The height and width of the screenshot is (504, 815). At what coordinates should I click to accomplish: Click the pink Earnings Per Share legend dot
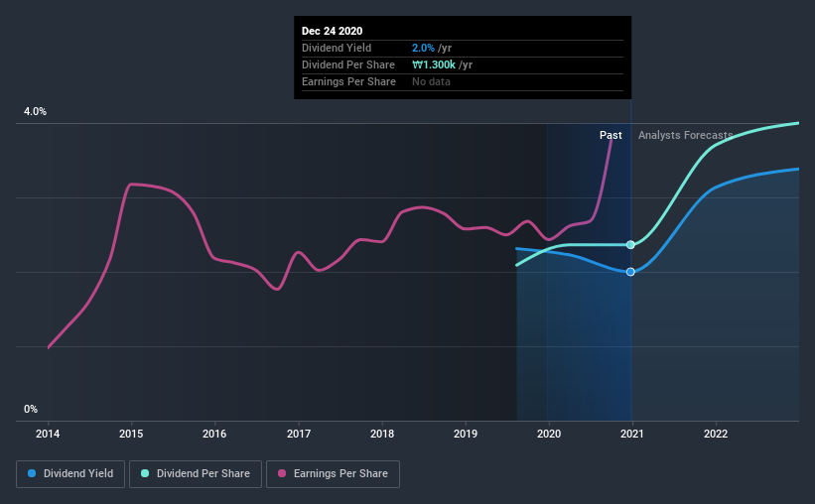(x=282, y=473)
